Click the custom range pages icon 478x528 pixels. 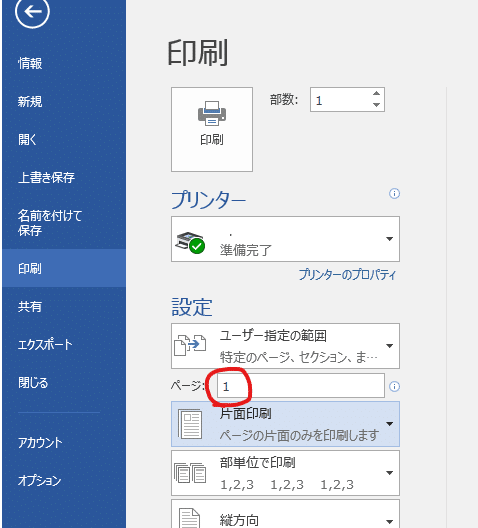click(190, 345)
